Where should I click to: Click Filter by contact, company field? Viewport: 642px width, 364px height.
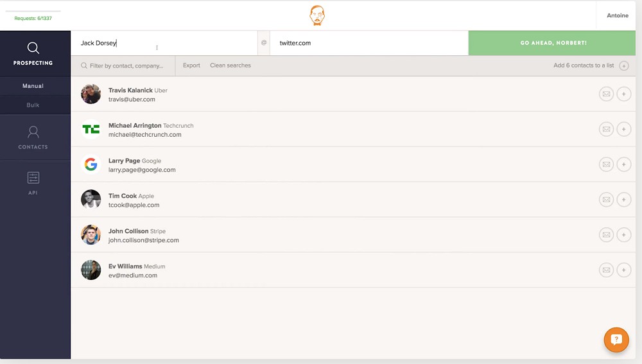(x=123, y=66)
